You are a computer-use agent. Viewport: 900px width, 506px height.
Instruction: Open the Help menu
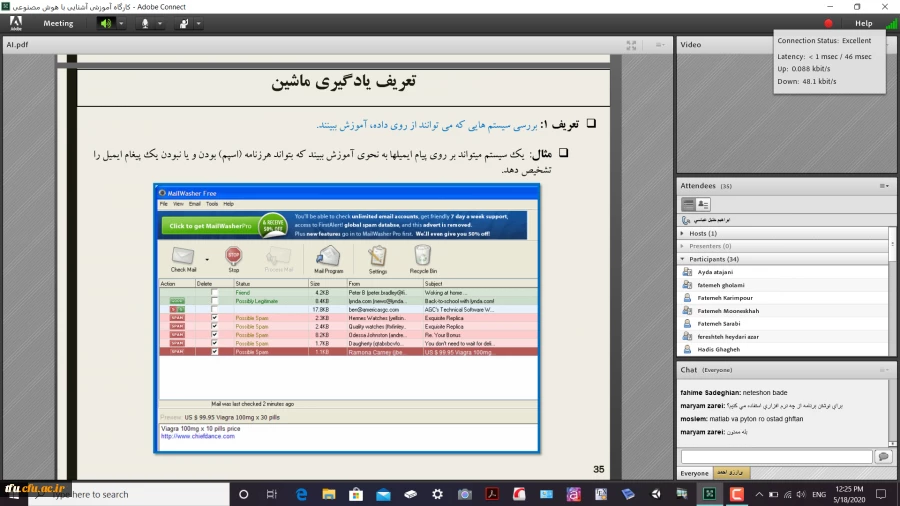(x=863, y=24)
